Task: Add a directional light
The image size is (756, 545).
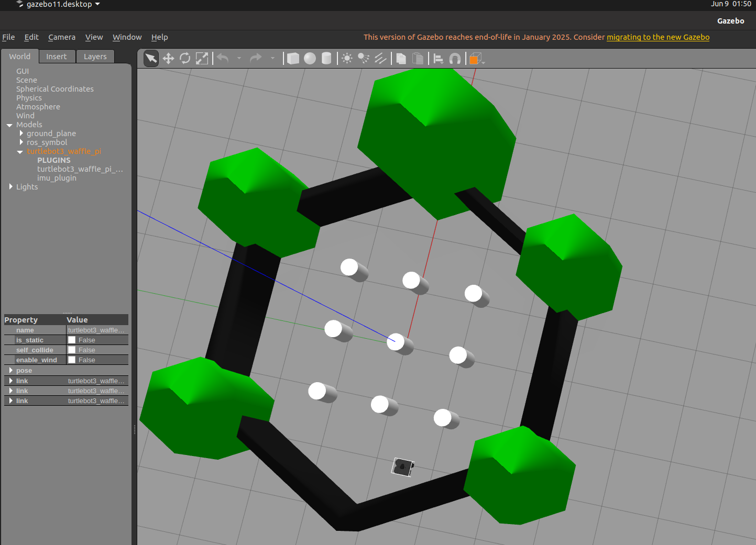Action: 380,58
